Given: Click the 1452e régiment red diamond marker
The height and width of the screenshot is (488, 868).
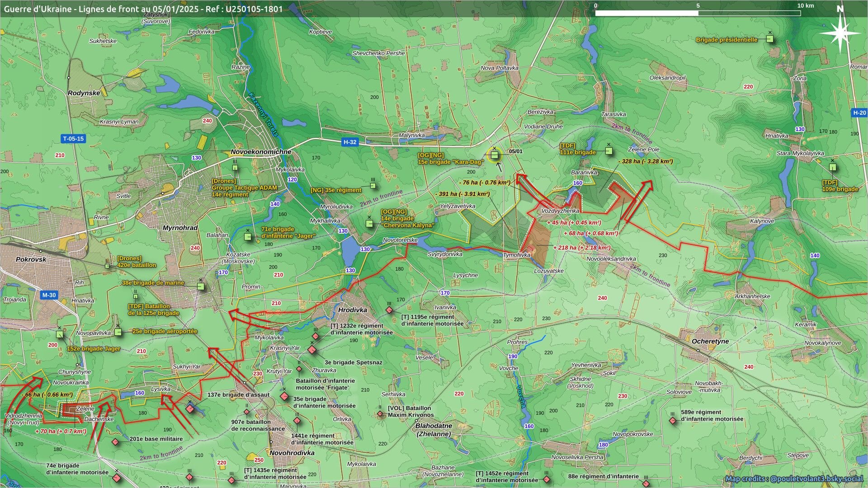Looking at the screenshot, I should [x=547, y=479].
